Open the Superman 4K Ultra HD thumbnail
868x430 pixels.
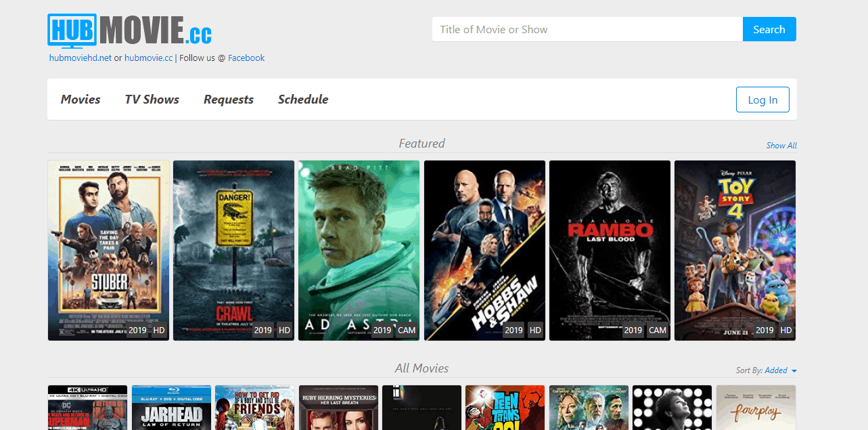pyautogui.click(x=87, y=408)
